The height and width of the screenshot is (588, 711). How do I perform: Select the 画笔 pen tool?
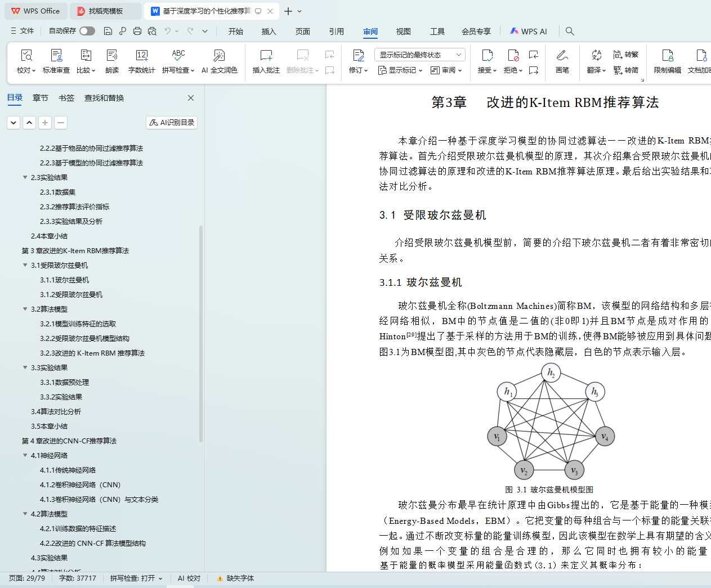pyautogui.click(x=562, y=61)
